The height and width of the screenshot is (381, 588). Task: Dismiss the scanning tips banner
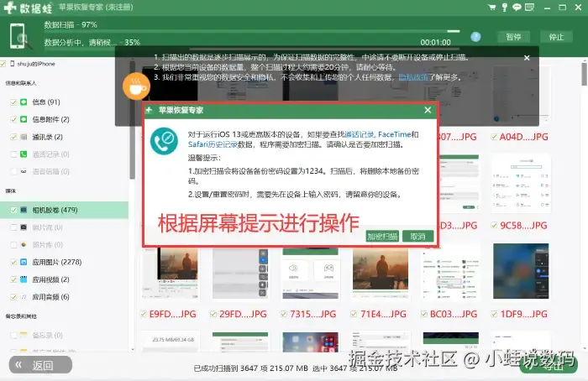pos(527,58)
